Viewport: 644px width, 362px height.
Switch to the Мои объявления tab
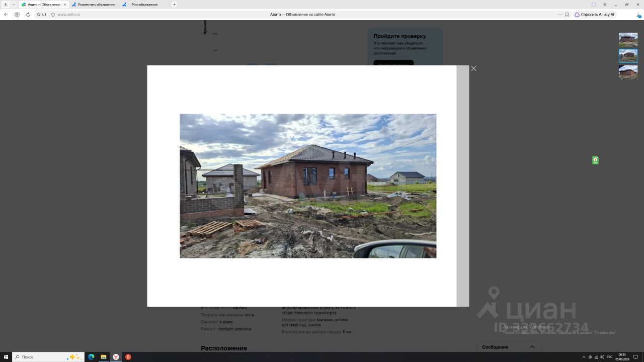(144, 5)
